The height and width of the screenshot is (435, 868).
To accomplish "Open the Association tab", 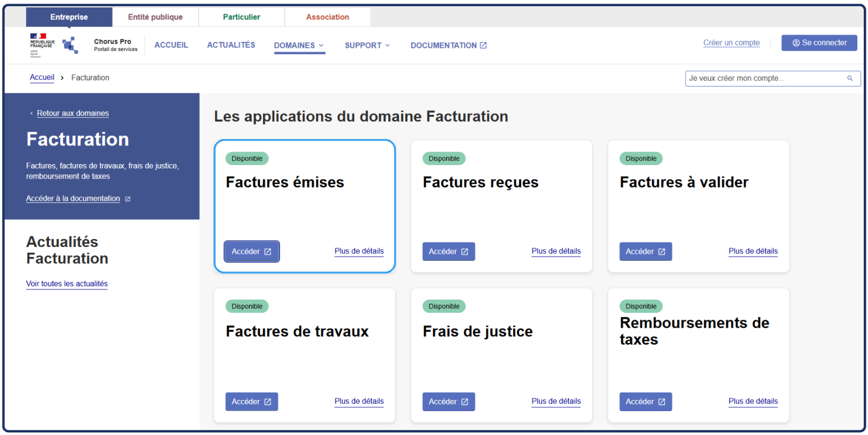I will pos(327,17).
